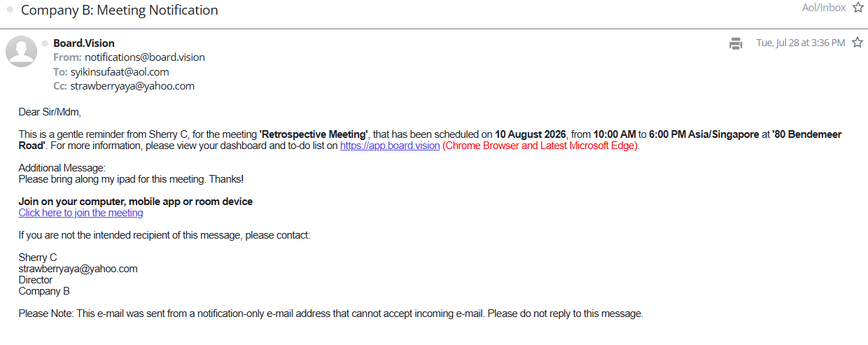Click the unread dot beside subject title
The image size is (868, 345).
coord(10,10)
